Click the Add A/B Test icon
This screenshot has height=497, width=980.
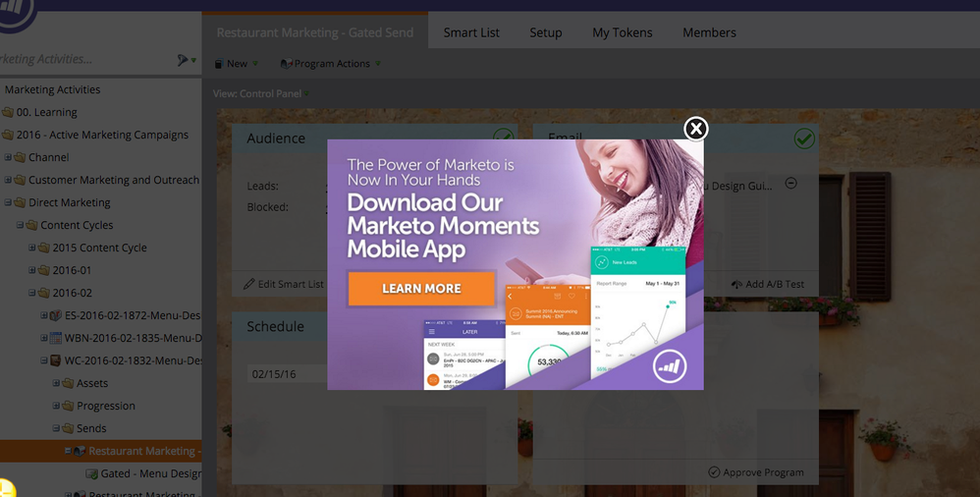pyautogui.click(x=736, y=284)
